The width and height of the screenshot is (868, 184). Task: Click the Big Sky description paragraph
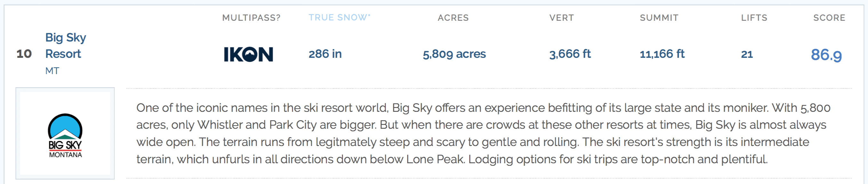pyautogui.click(x=484, y=133)
